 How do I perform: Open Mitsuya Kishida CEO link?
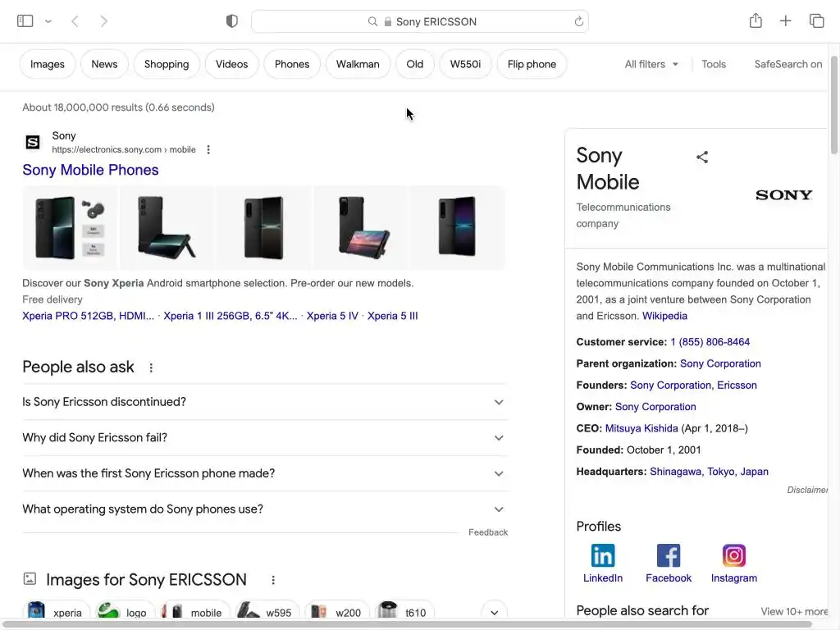[641, 428]
